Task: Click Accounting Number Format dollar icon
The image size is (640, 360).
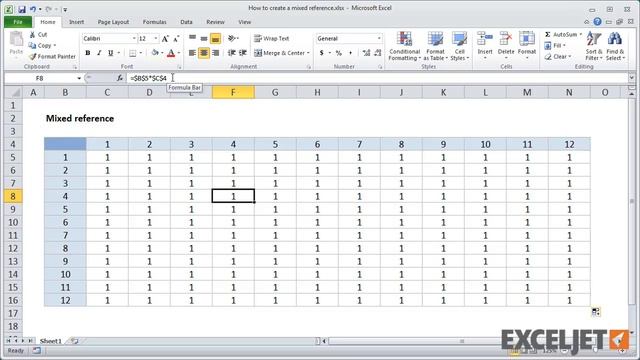Action: (x=322, y=53)
